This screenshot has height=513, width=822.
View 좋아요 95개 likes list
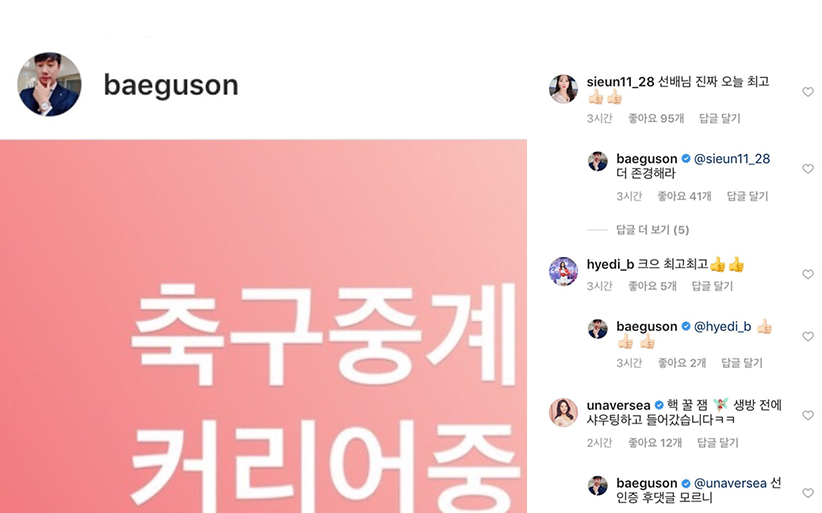coord(656,118)
